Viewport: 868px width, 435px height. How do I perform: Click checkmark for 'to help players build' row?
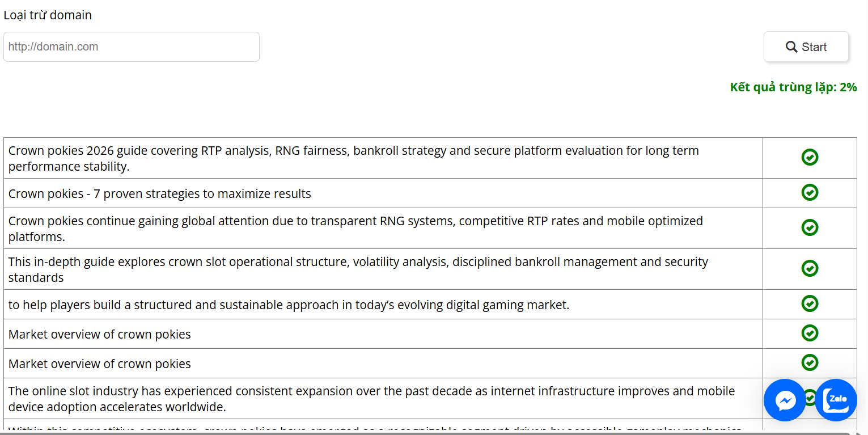810,303
